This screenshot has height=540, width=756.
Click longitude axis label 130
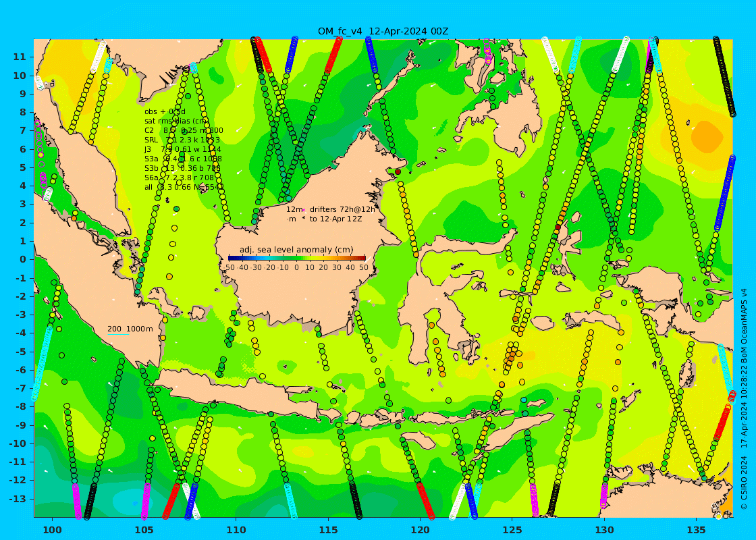click(604, 529)
